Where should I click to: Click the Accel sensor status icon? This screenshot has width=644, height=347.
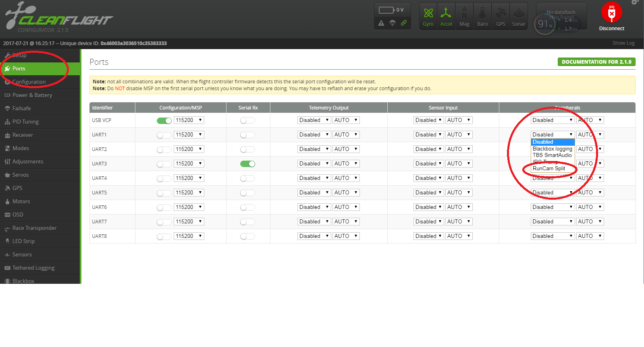(x=446, y=14)
